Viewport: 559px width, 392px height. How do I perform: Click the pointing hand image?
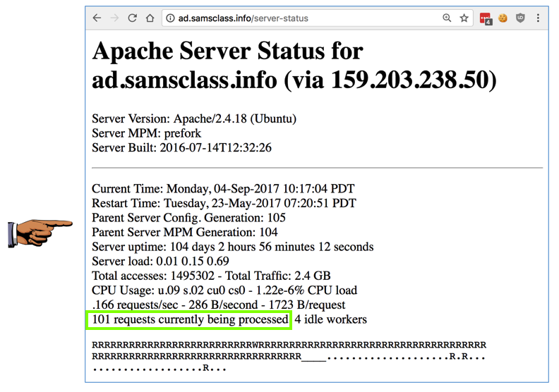coord(40,231)
